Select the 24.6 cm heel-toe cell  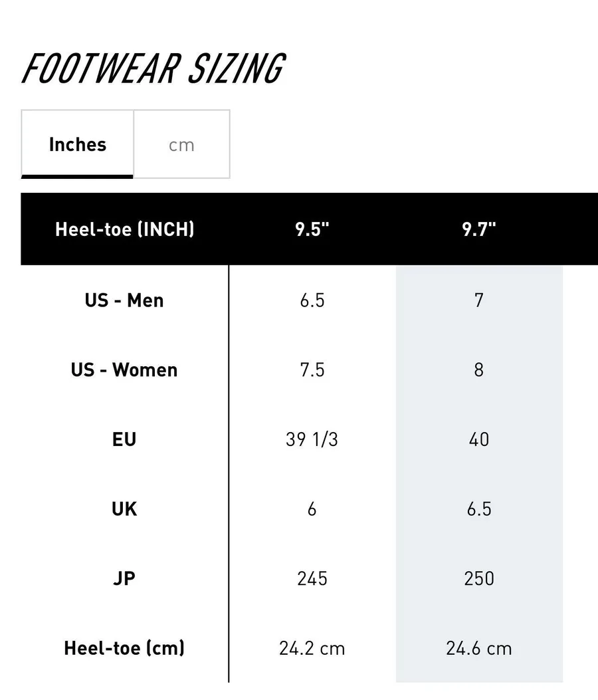coord(479,648)
